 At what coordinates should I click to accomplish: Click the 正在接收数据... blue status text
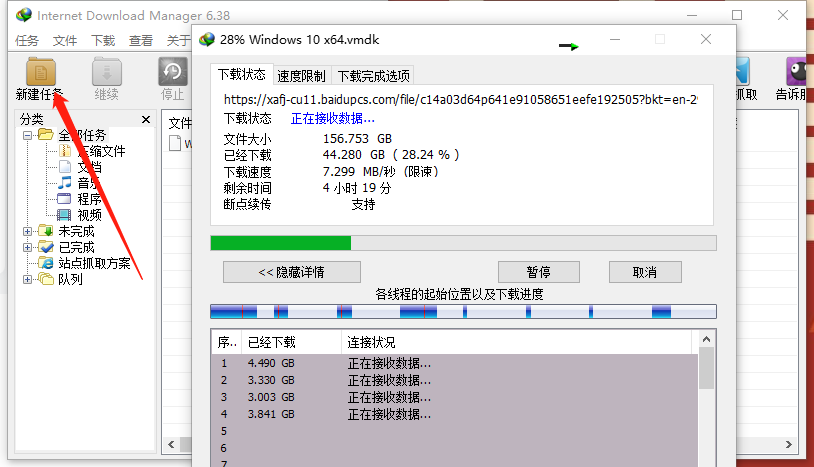point(333,119)
